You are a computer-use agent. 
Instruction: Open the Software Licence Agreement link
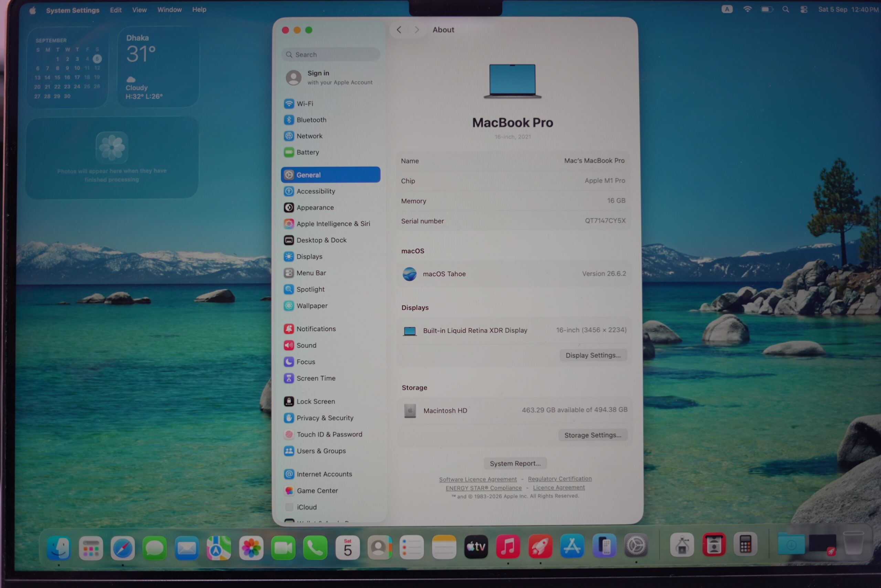click(478, 479)
